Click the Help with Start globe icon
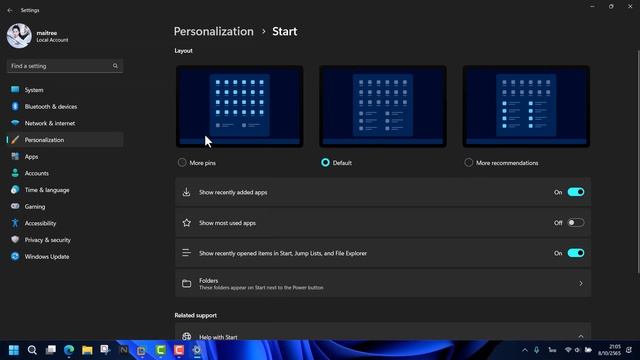 click(x=187, y=336)
